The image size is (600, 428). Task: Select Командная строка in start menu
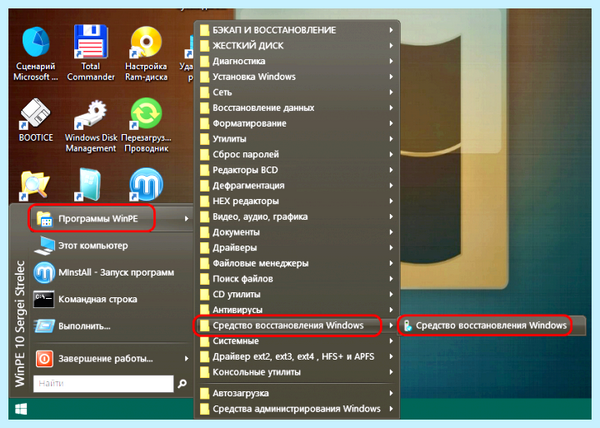[x=112, y=299]
